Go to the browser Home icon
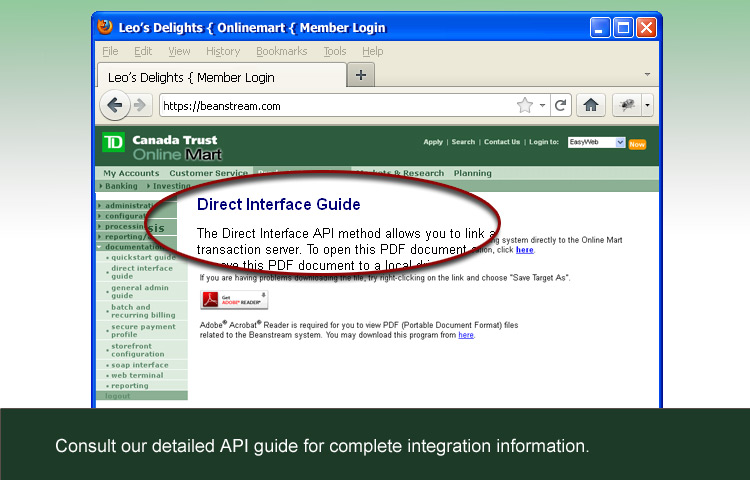750x480 pixels. [x=591, y=105]
